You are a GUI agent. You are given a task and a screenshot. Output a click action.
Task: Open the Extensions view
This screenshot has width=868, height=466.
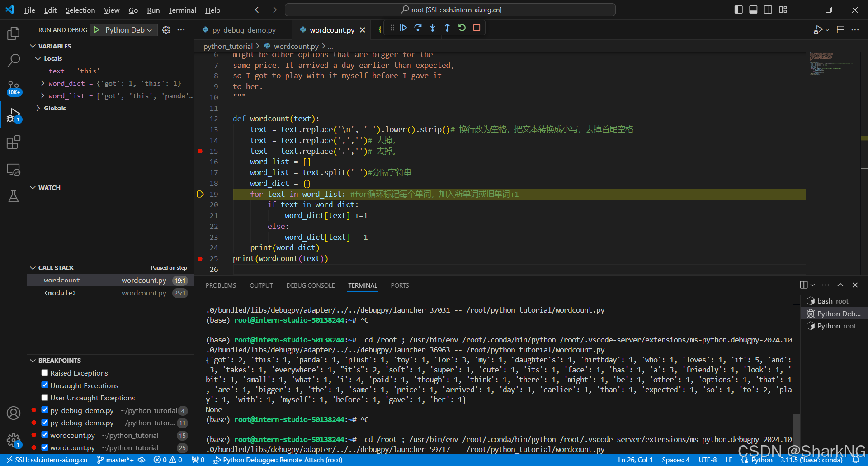point(14,143)
